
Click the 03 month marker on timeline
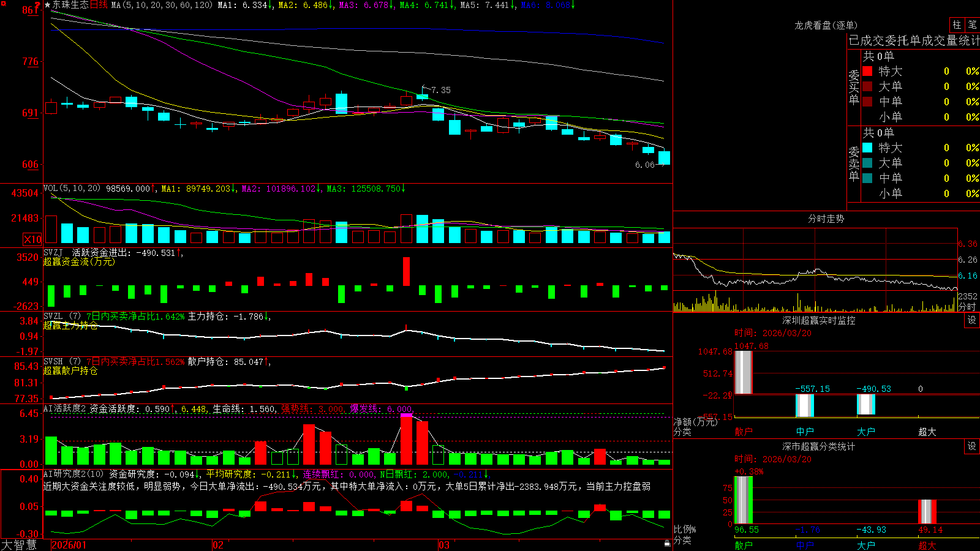(x=443, y=545)
